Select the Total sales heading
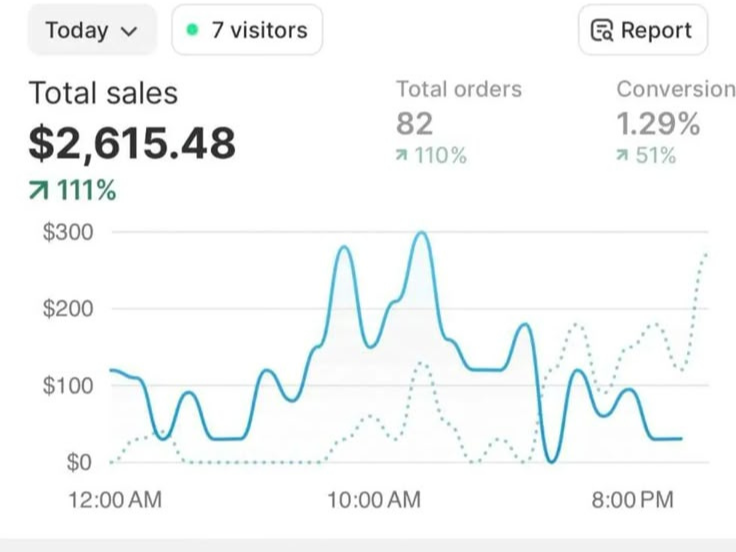 tap(103, 93)
